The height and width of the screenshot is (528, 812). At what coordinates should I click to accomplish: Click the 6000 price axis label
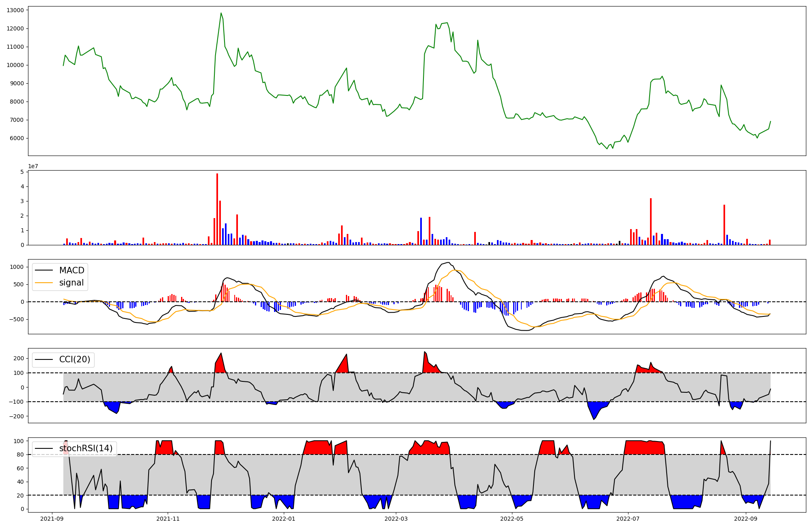coord(17,138)
